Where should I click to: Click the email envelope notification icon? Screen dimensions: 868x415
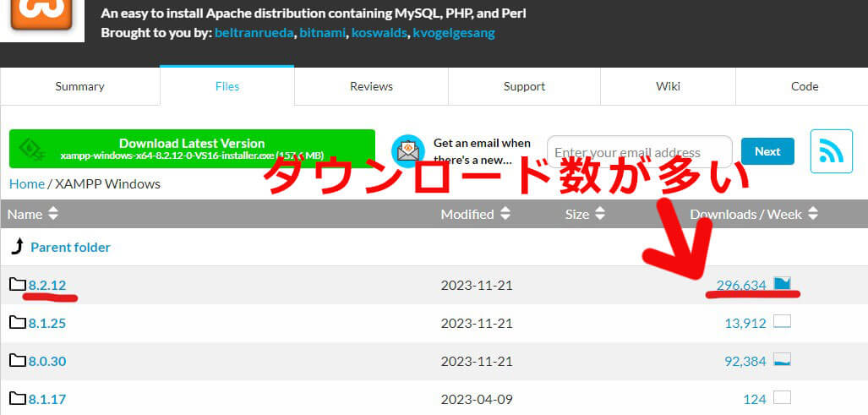tap(408, 151)
